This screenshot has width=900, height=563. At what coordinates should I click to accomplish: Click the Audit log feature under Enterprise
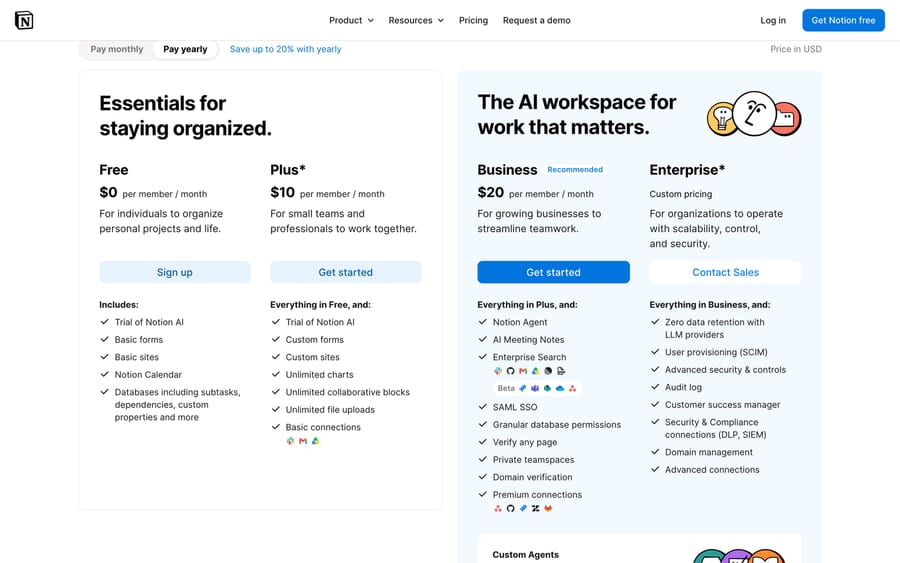(x=683, y=387)
